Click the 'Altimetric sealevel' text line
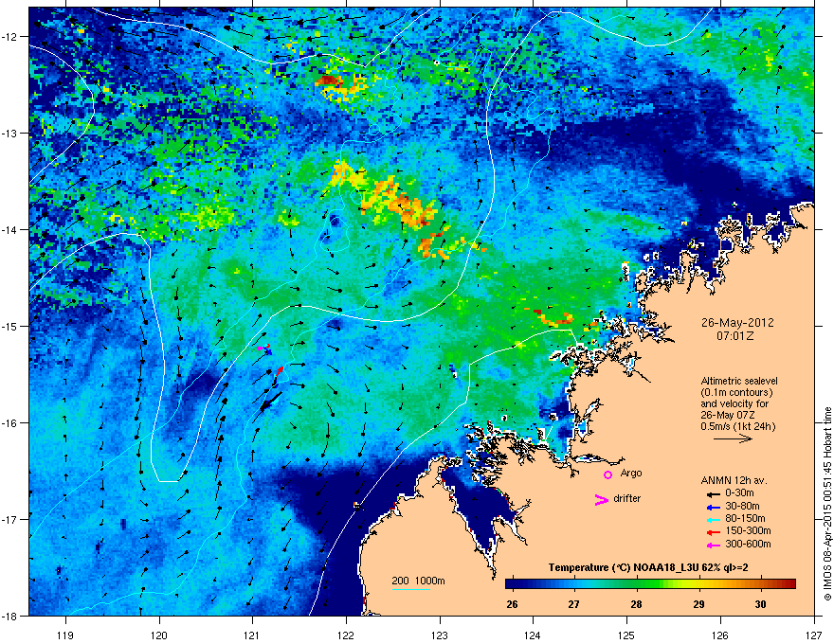Viewport: 834px width, 644px height. point(739,381)
